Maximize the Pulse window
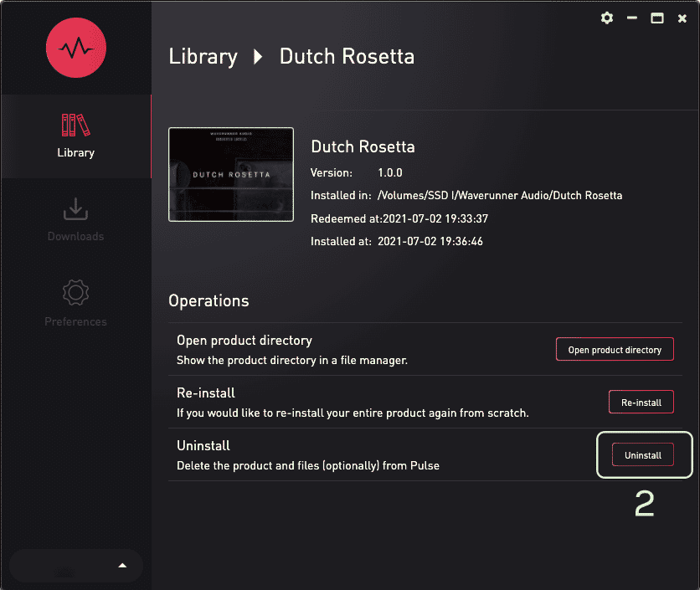 [x=657, y=18]
